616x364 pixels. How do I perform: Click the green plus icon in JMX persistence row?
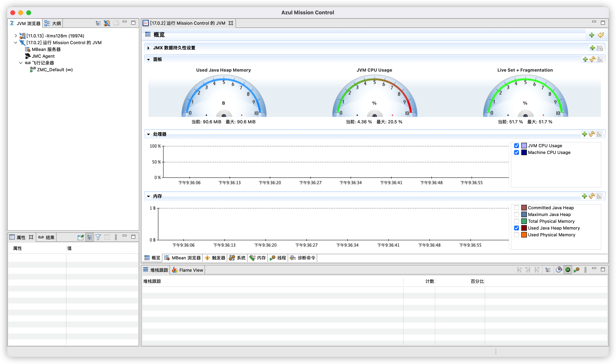point(592,48)
